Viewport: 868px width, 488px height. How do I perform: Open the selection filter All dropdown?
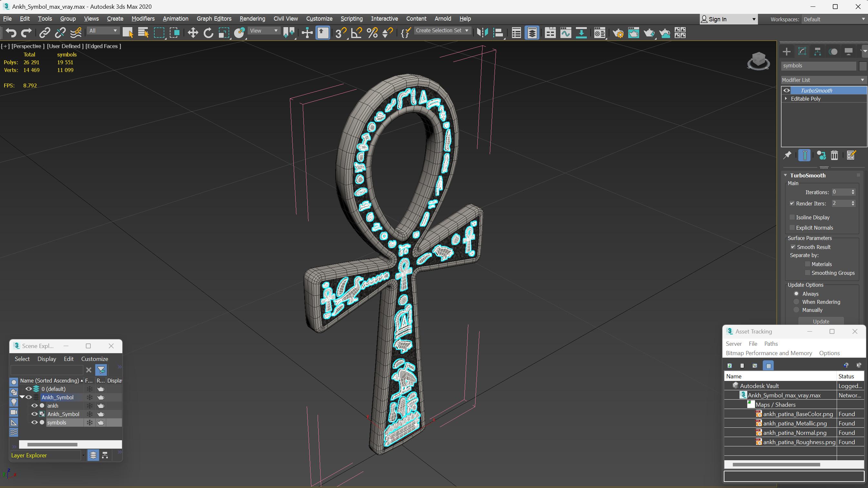(103, 31)
